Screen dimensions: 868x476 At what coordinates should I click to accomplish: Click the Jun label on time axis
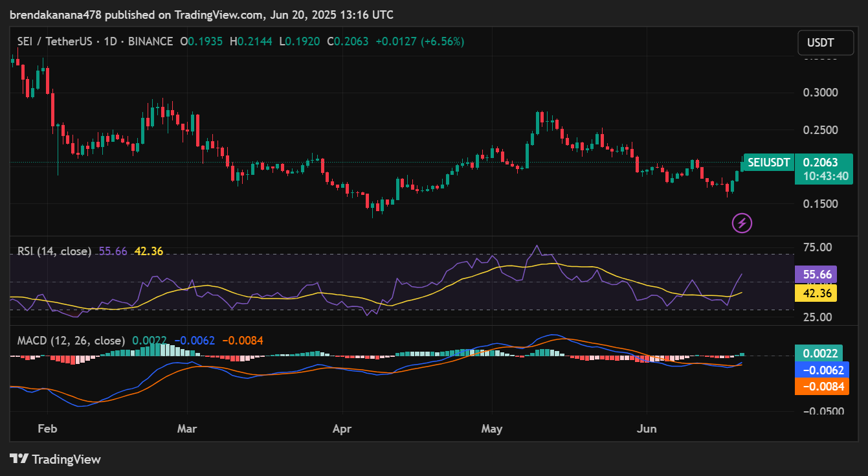pos(647,429)
